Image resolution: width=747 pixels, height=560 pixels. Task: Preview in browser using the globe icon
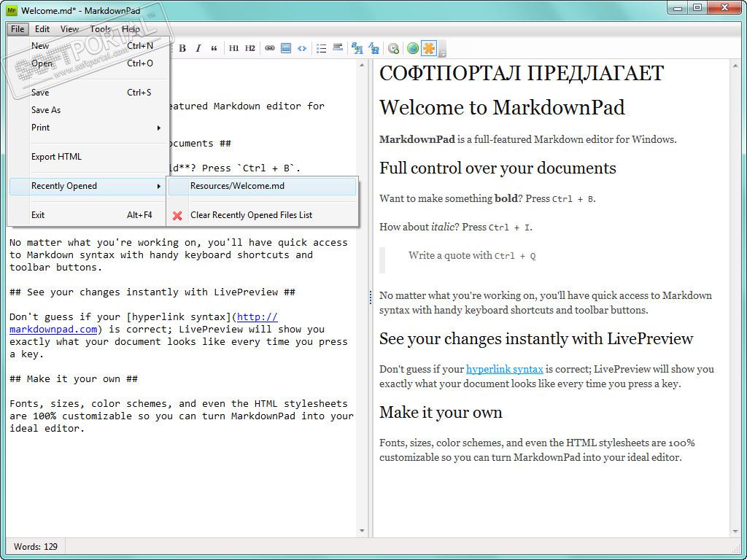coord(413,48)
